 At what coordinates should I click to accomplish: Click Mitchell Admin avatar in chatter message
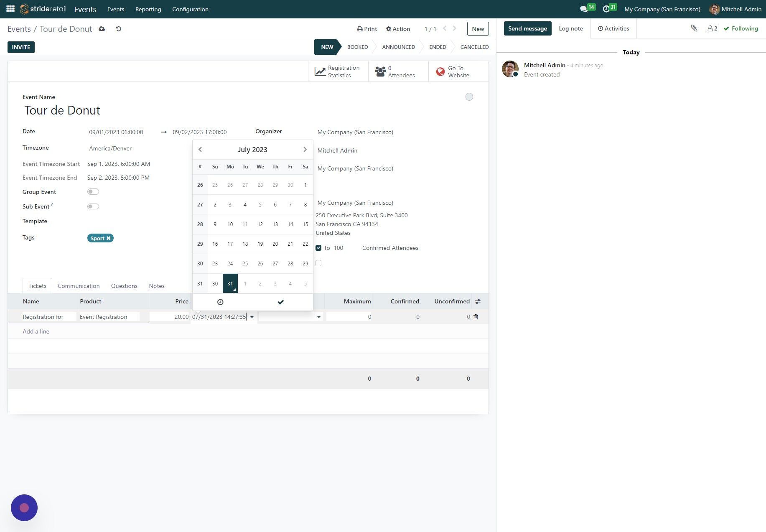tap(510, 69)
